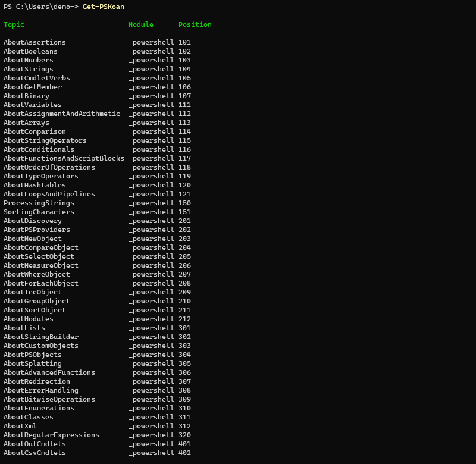The height and width of the screenshot is (464, 476).
Task: Click _powershell module in AboutXml row
Action: [151, 426]
